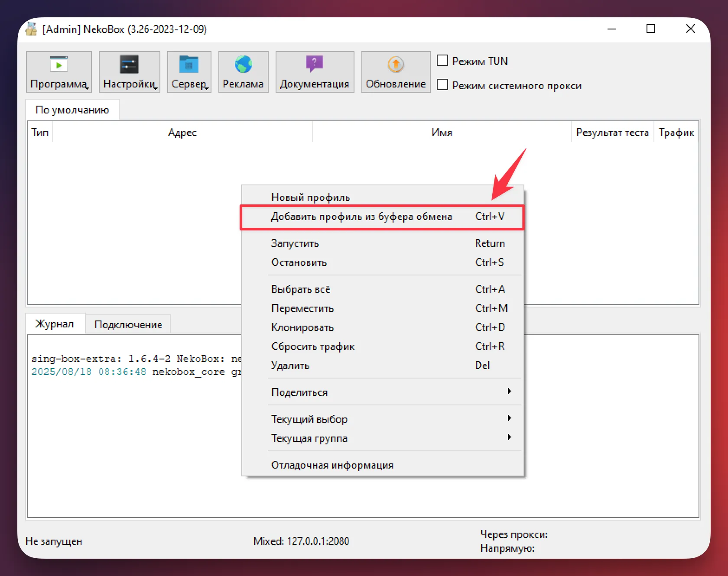Screen dimensions: 728x576
Task: Open the Настройки settings button
Action: (130, 72)
